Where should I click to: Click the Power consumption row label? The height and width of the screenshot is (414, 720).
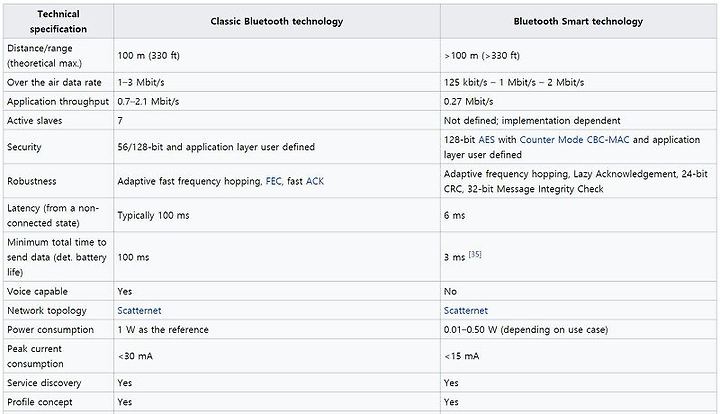coord(51,330)
